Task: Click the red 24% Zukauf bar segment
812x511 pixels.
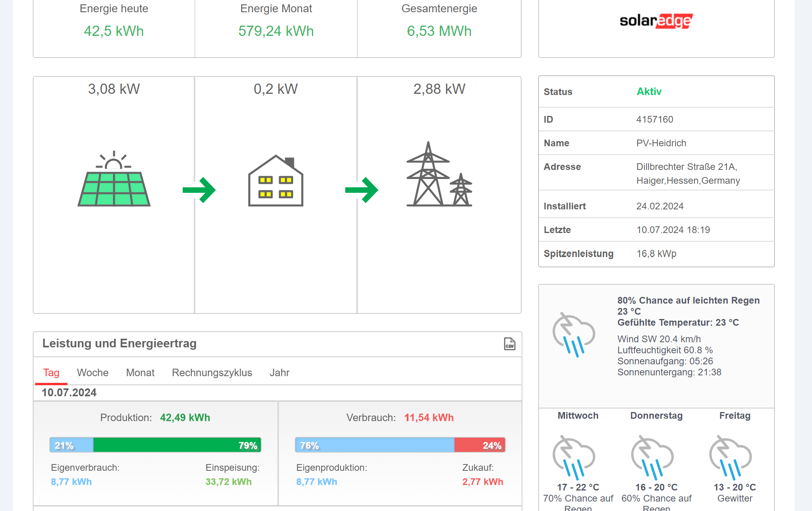Action: (x=479, y=445)
